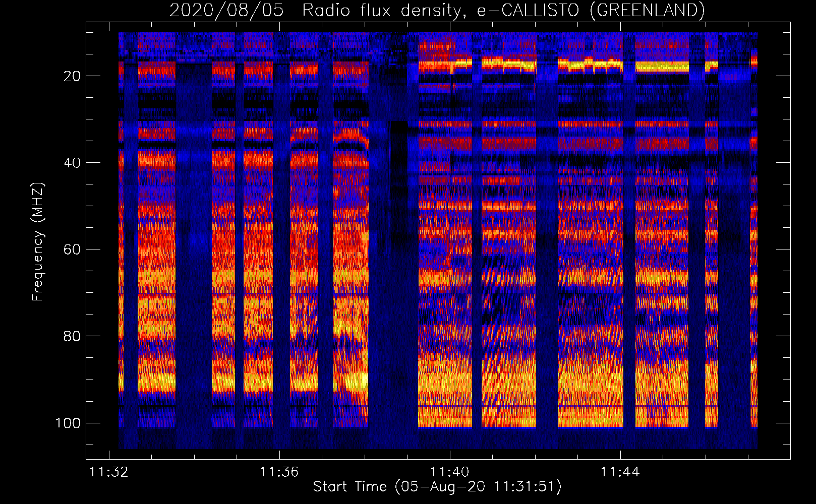Click the 11:44 time tick label

click(620, 472)
